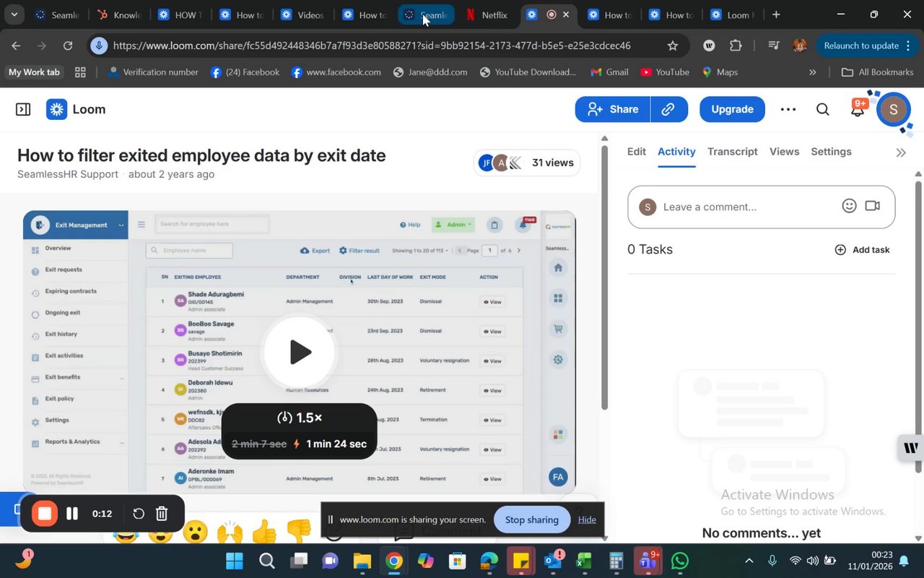Open the apps grid in bookmarks bar

80,72
